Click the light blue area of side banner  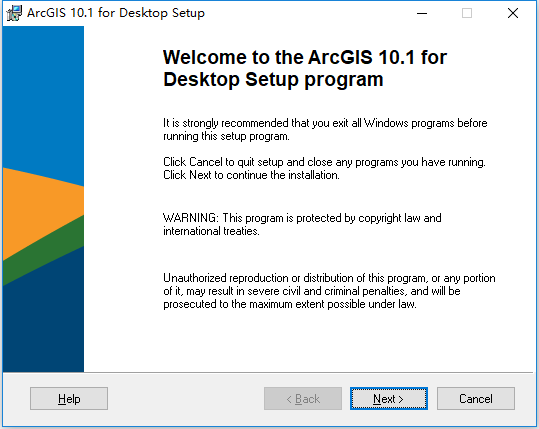pyautogui.click(x=43, y=96)
